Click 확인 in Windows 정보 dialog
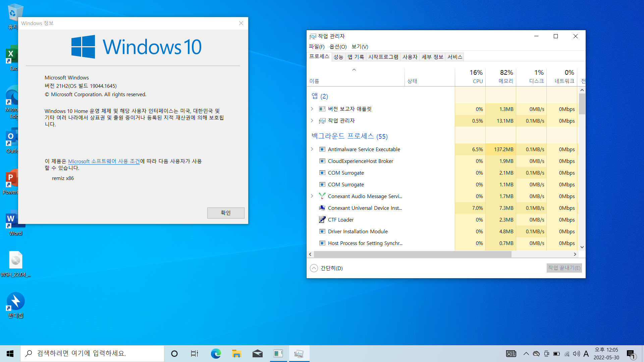Image resolution: width=644 pixels, height=362 pixels. (226, 213)
